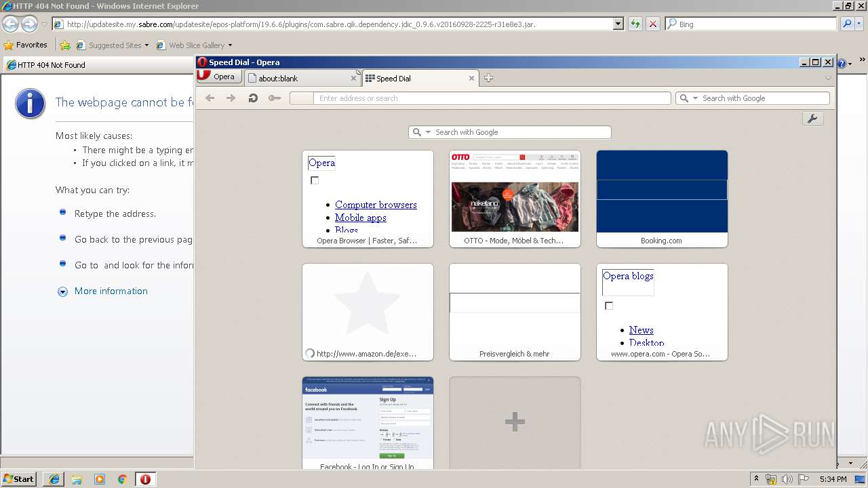Reload the page in Opera
The height and width of the screenshot is (488, 868).
click(x=253, y=98)
